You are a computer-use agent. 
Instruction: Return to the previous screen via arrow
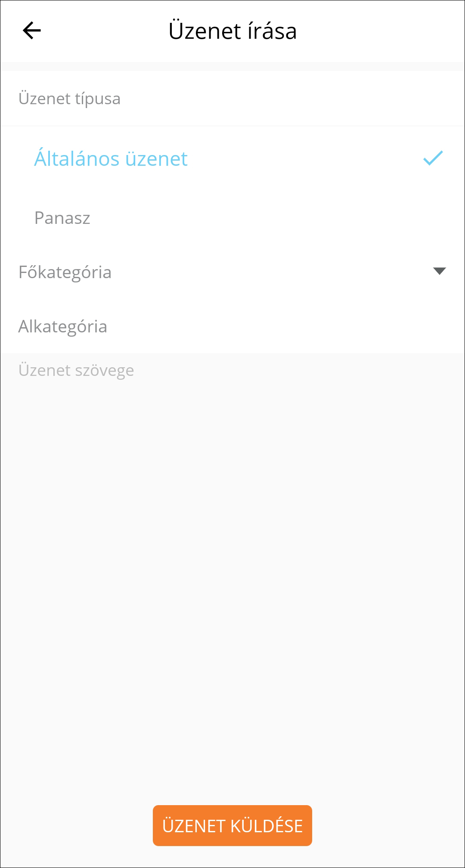pyautogui.click(x=32, y=31)
